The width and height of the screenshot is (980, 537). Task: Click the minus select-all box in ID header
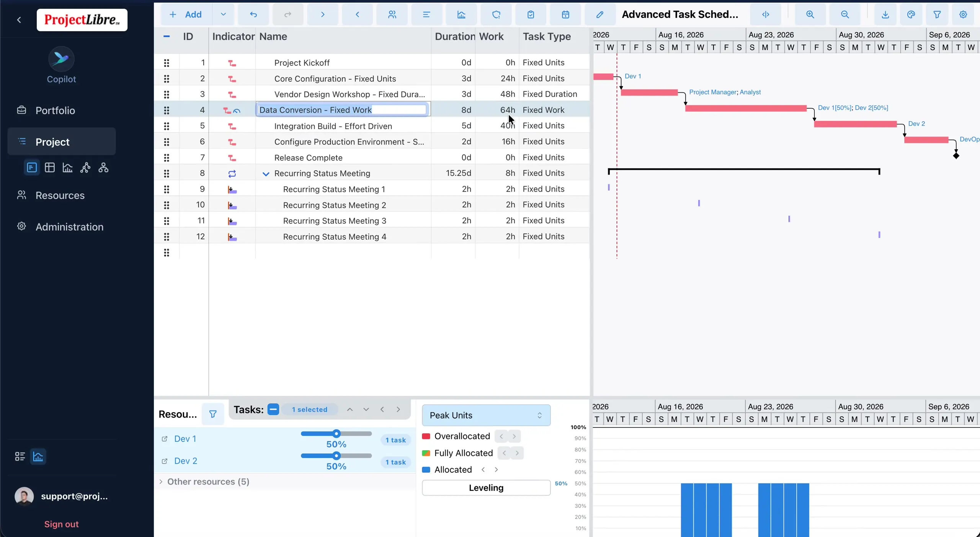tap(167, 36)
